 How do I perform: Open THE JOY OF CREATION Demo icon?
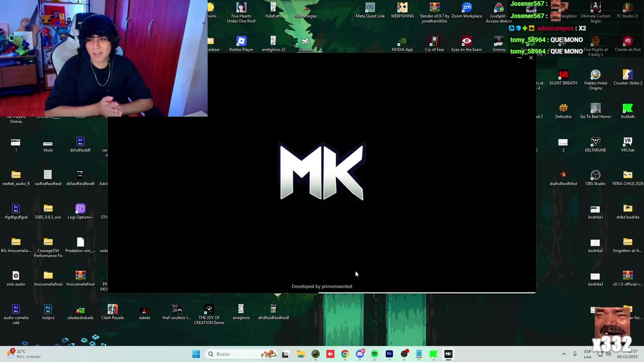coord(209,314)
